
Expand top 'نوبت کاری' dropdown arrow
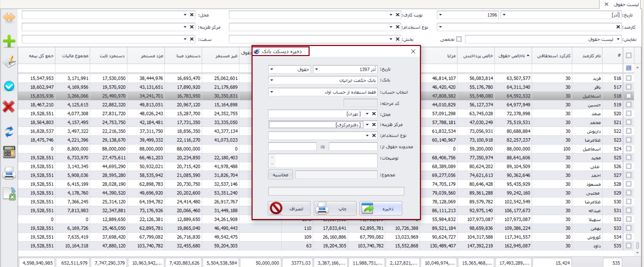click(391, 15)
